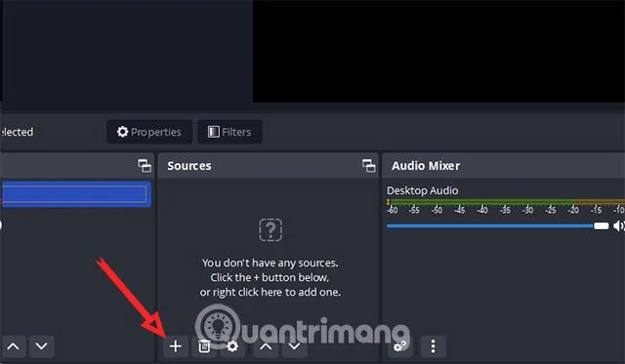Move the source up in the Sources list
625x364 pixels.
[266, 346]
